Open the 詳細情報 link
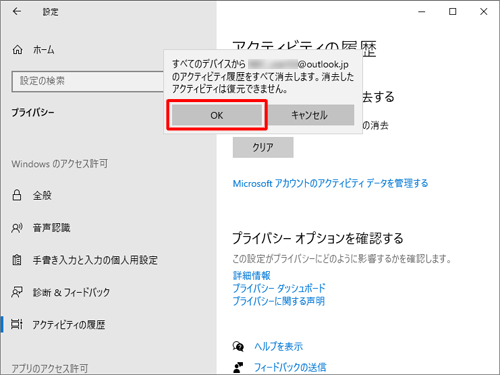Image resolution: width=500 pixels, height=375 pixels. click(x=252, y=275)
